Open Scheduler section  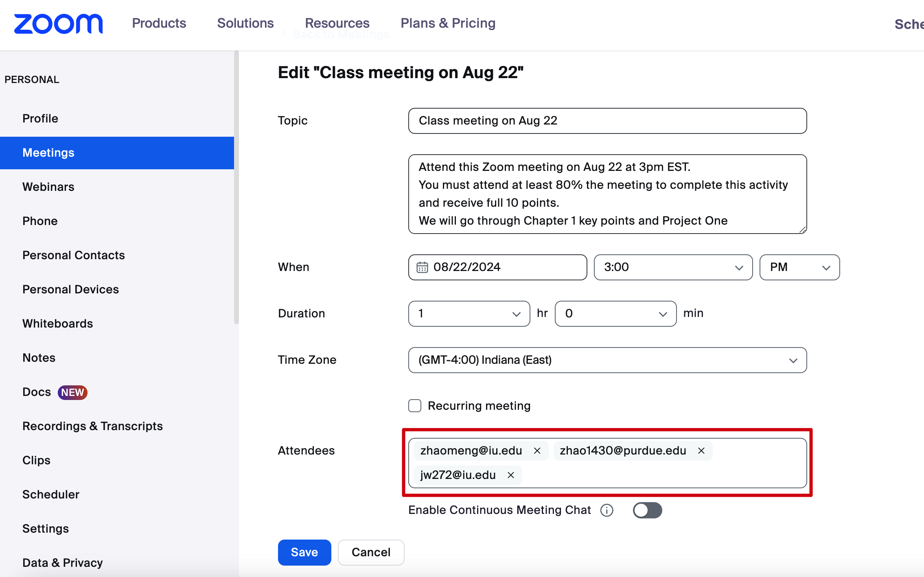point(50,494)
